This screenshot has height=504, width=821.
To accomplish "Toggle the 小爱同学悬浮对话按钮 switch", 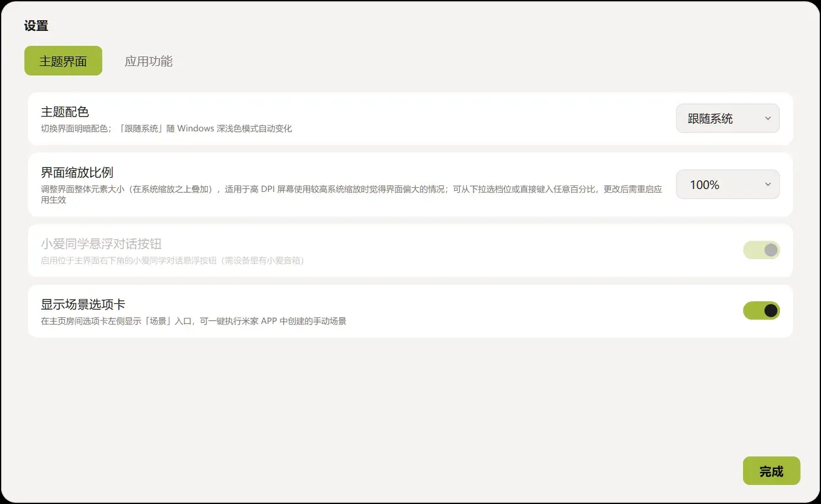I will [x=761, y=250].
